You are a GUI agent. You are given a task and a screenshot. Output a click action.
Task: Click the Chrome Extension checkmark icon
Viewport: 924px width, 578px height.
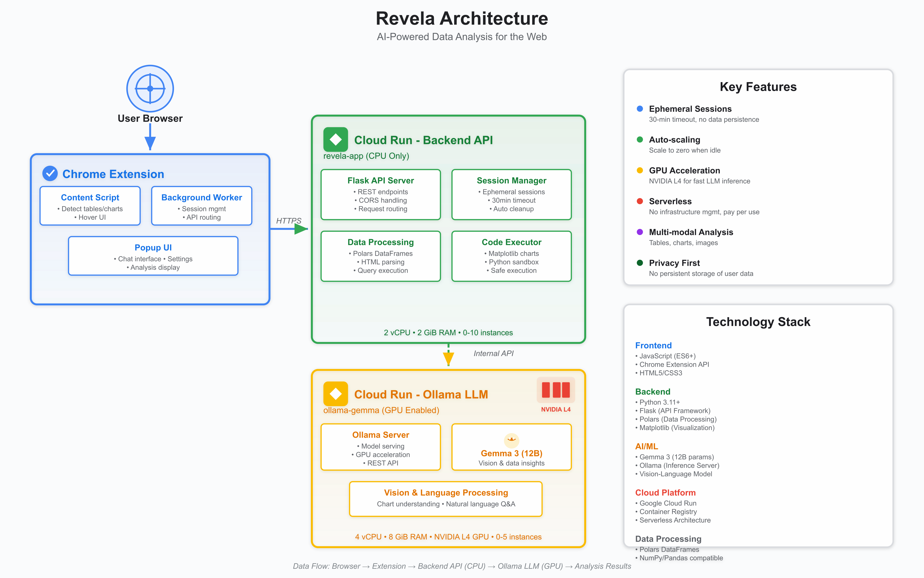point(50,174)
